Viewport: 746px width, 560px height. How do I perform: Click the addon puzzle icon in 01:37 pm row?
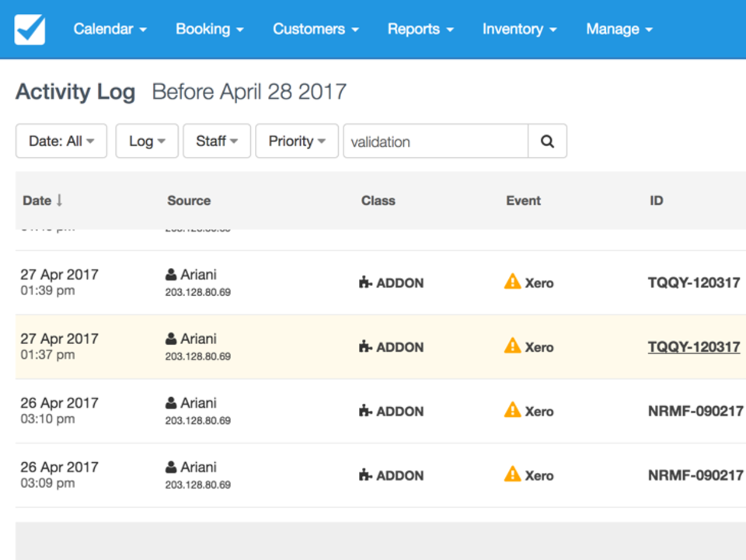click(x=365, y=346)
